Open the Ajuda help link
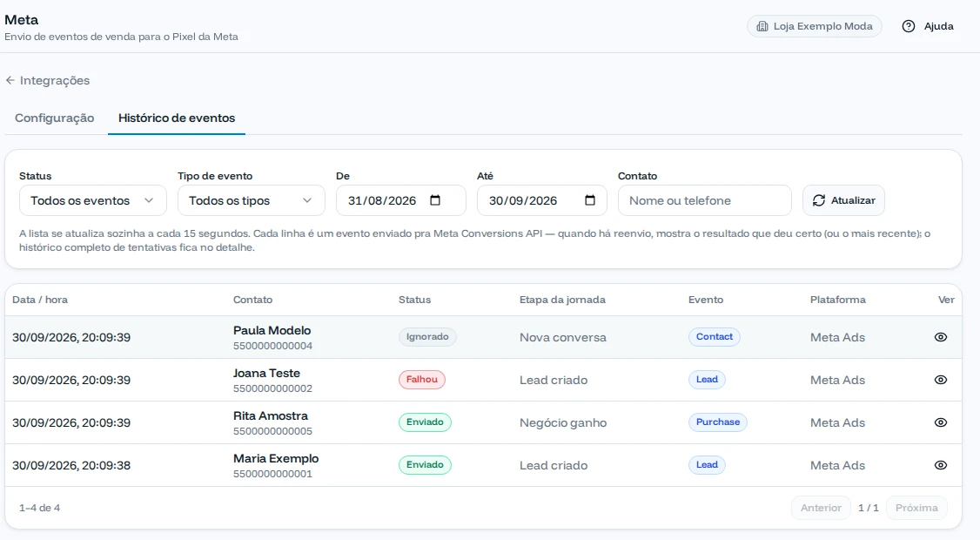The width and height of the screenshot is (980, 540). pos(929,26)
